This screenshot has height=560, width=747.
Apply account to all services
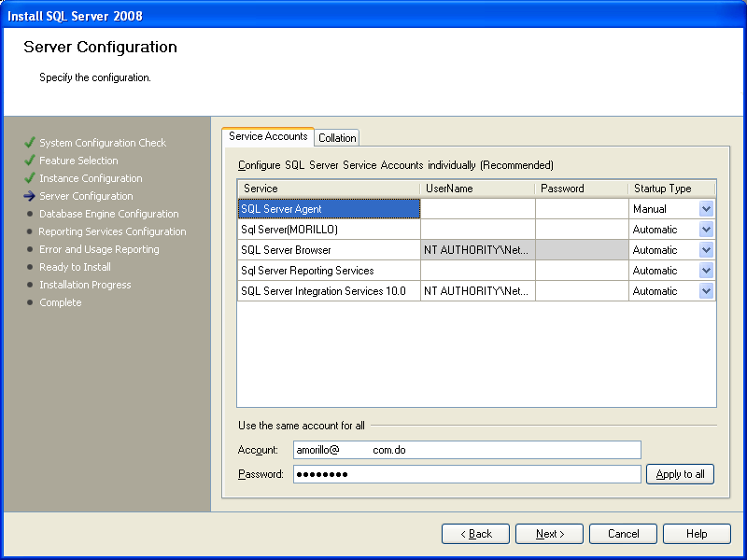click(680, 474)
